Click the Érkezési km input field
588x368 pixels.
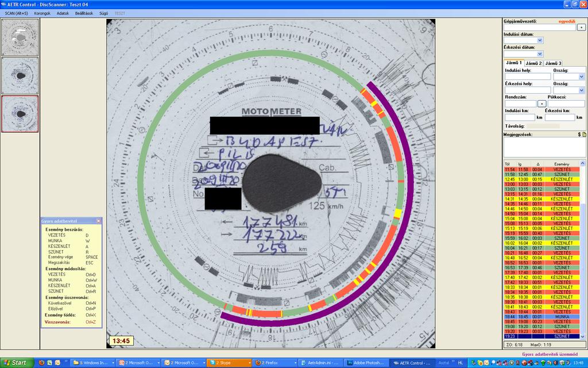(x=560, y=117)
